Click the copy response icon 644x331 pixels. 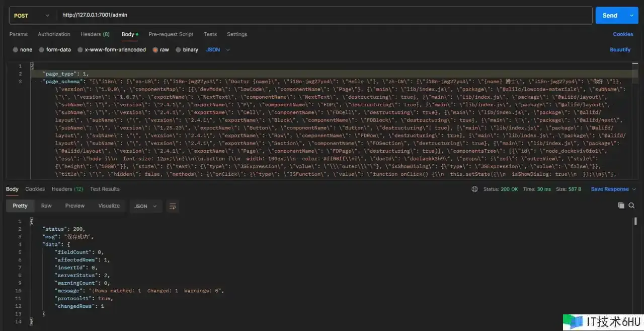pos(621,206)
